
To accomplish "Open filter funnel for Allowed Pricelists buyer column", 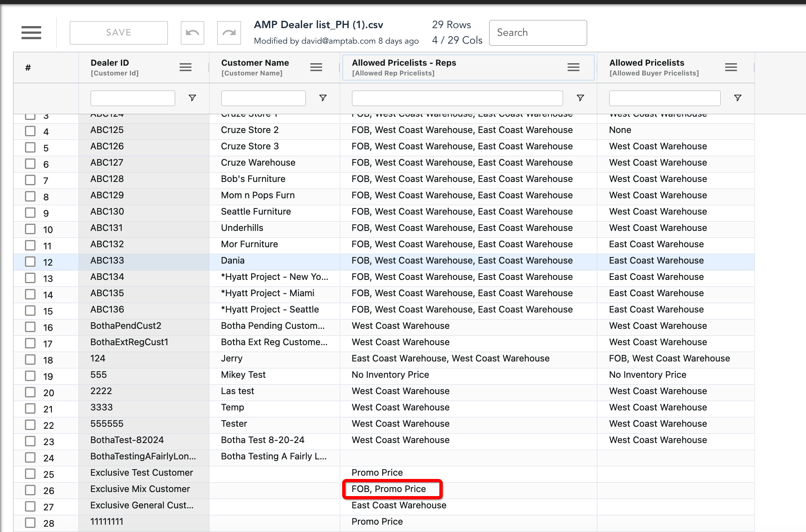I will pos(737,98).
